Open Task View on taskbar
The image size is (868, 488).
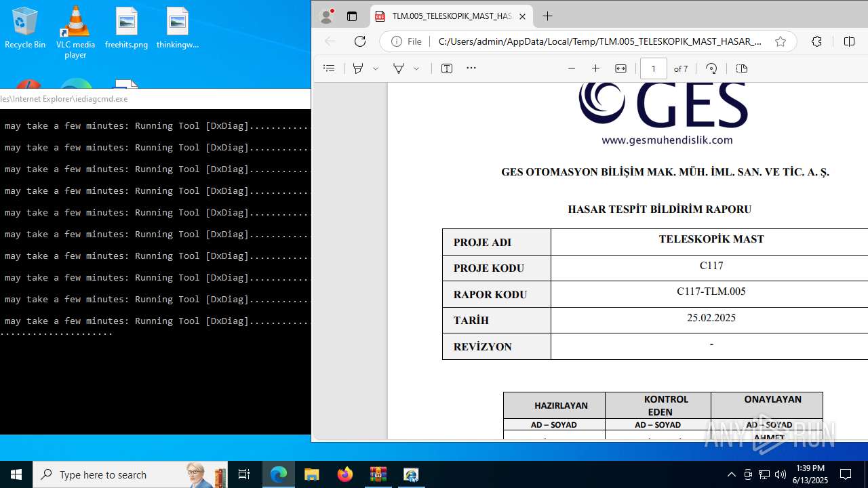pos(244,474)
